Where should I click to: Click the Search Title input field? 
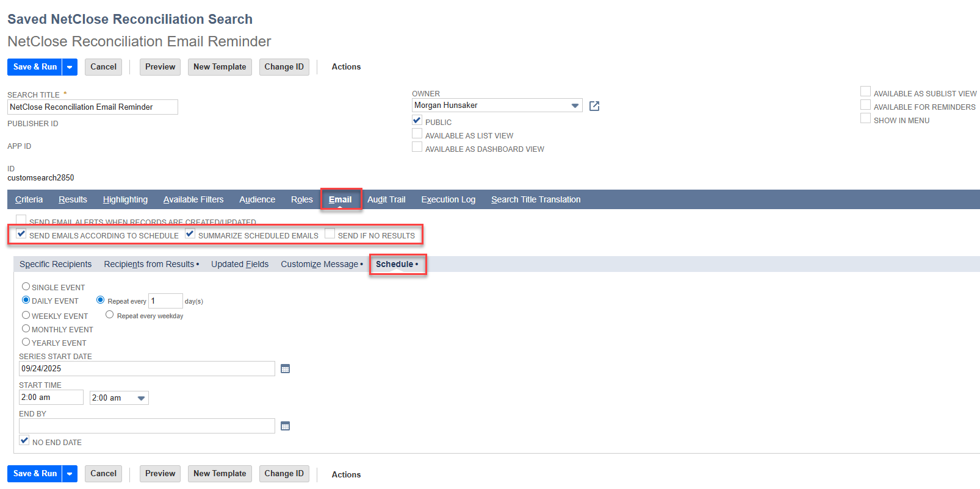(93, 107)
